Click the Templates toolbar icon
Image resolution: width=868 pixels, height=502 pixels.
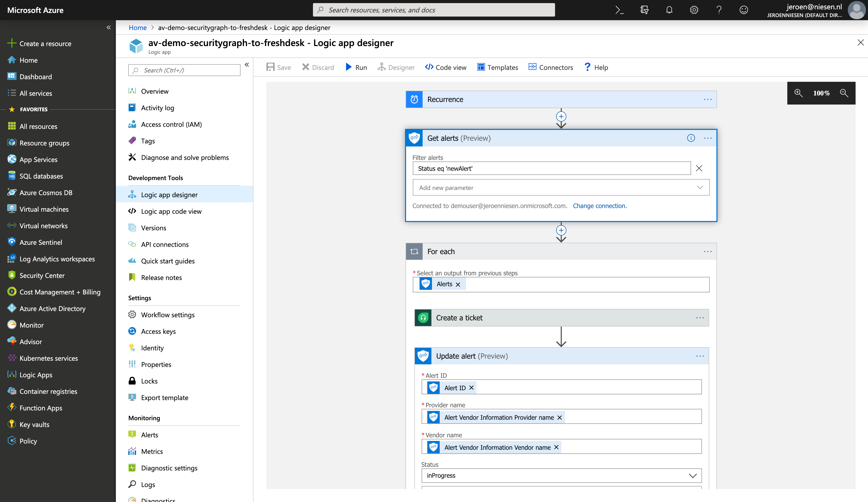[497, 67]
